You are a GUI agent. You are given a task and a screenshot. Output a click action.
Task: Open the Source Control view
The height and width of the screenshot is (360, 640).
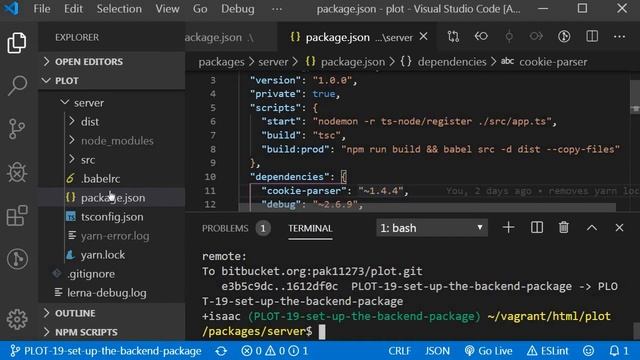point(17,129)
